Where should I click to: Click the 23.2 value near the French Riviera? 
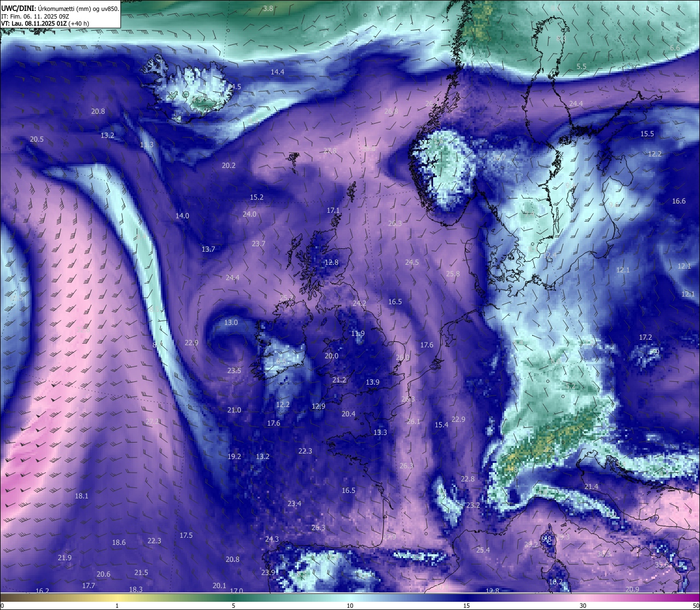(472, 506)
